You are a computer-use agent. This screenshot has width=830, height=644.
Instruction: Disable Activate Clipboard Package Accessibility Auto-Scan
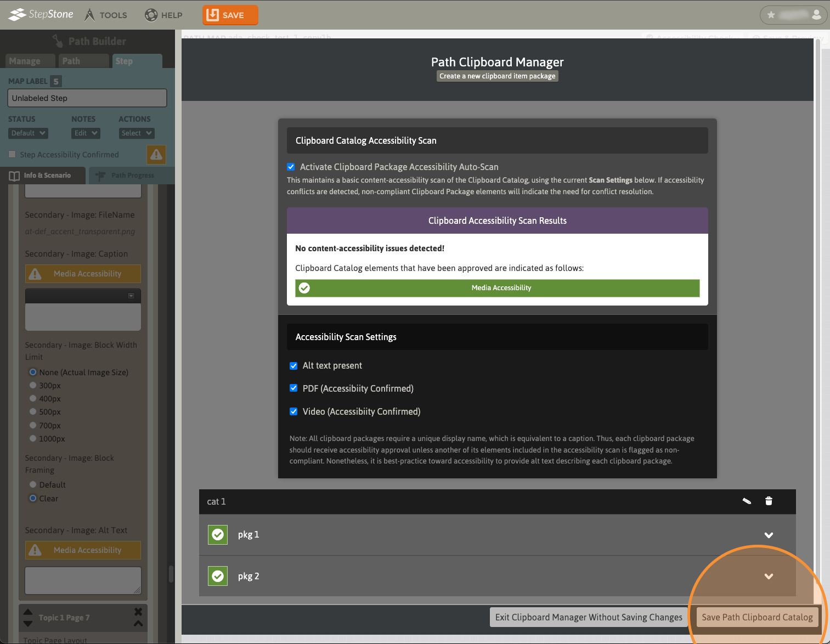(x=291, y=167)
